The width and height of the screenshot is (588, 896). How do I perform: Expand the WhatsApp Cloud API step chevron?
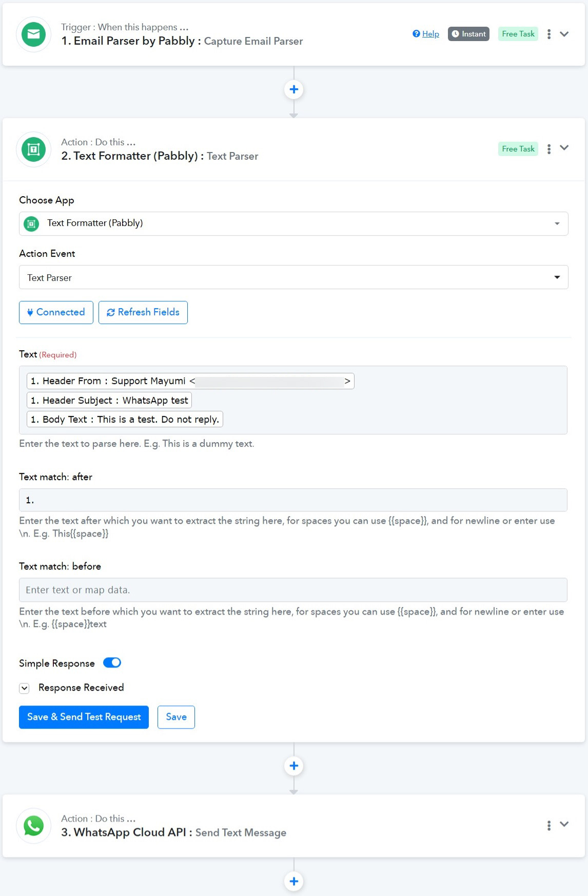(564, 824)
